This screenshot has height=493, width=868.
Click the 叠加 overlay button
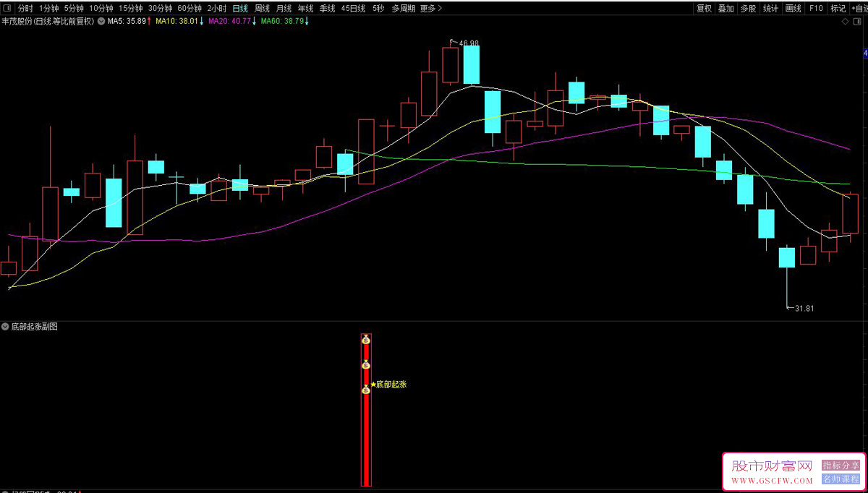pyautogui.click(x=726, y=9)
